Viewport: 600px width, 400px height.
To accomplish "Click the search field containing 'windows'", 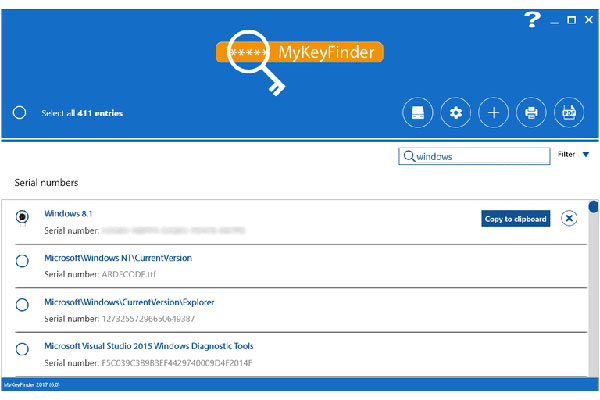I will pyautogui.click(x=474, y=156).
